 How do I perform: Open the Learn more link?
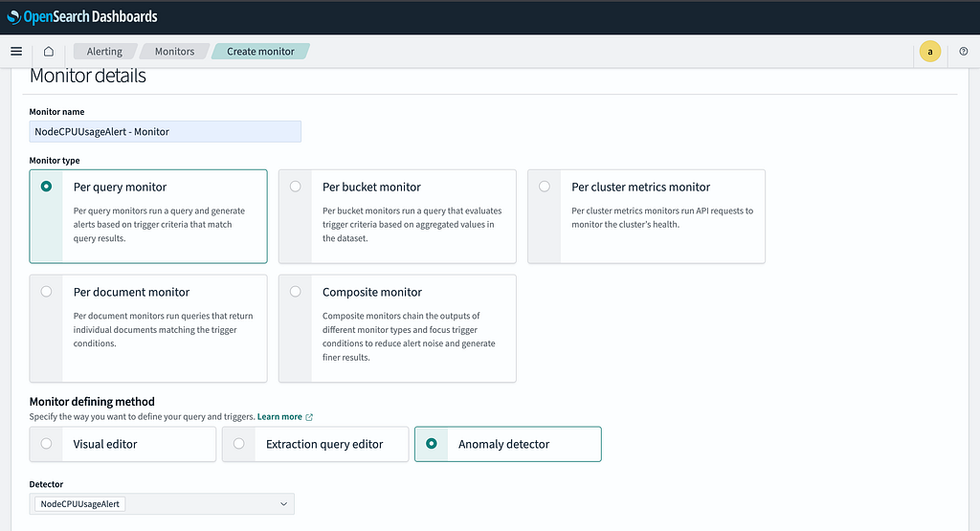(x=279, y=417)
